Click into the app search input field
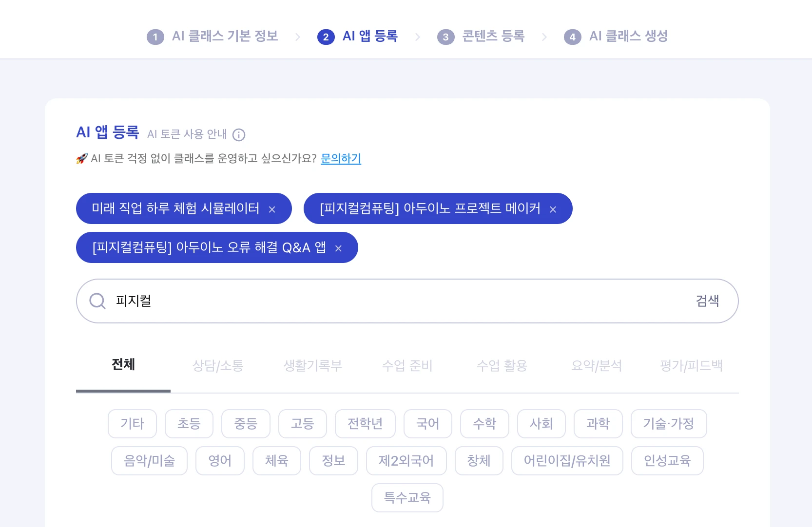Screen dimensions: 812x527 390,301
